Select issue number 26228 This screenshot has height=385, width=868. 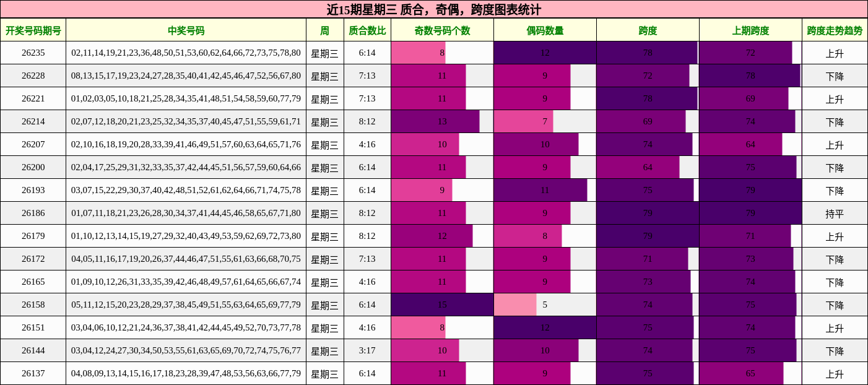click(x=33, y=76)
